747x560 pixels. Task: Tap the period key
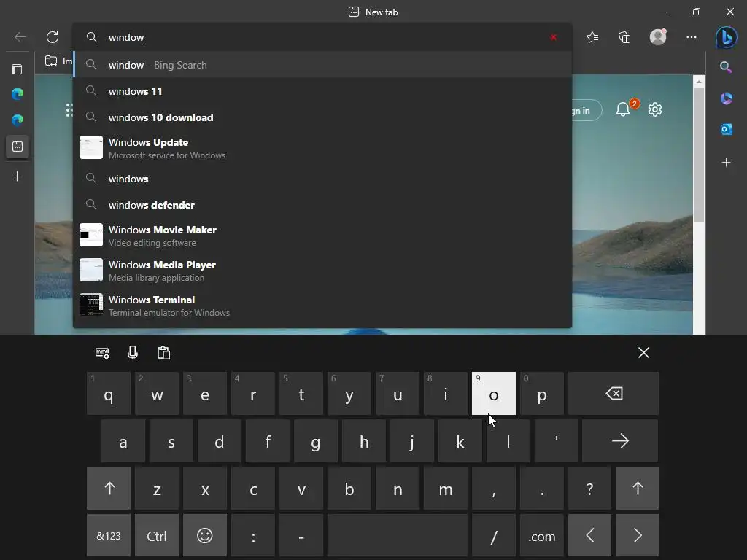tap(542, 488)
